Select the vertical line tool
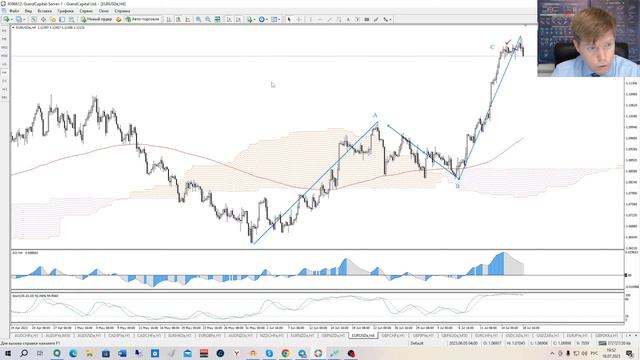The width and height of the screenshot is (640, 360). coord(310,19)
